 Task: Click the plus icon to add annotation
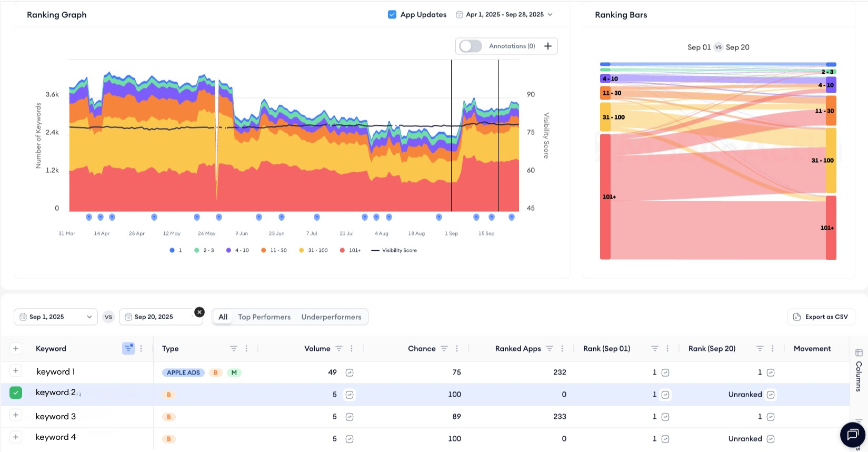click(547, 46)
